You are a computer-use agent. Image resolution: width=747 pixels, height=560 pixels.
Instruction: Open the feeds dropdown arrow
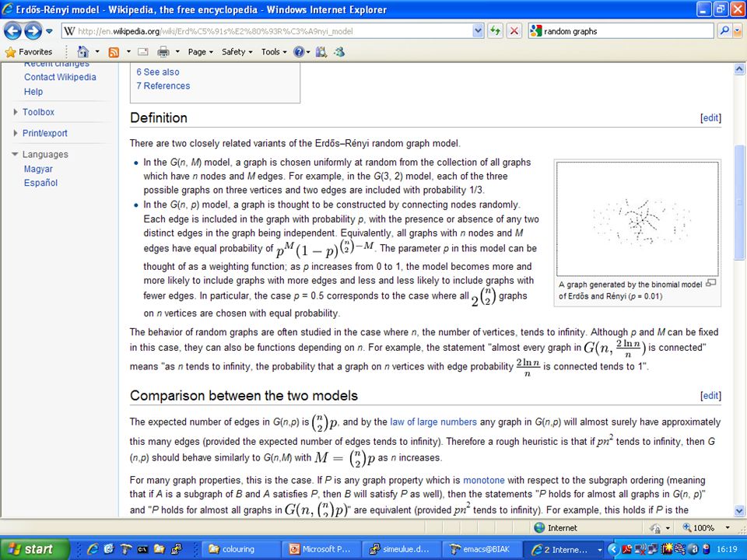tap(128, 52)
